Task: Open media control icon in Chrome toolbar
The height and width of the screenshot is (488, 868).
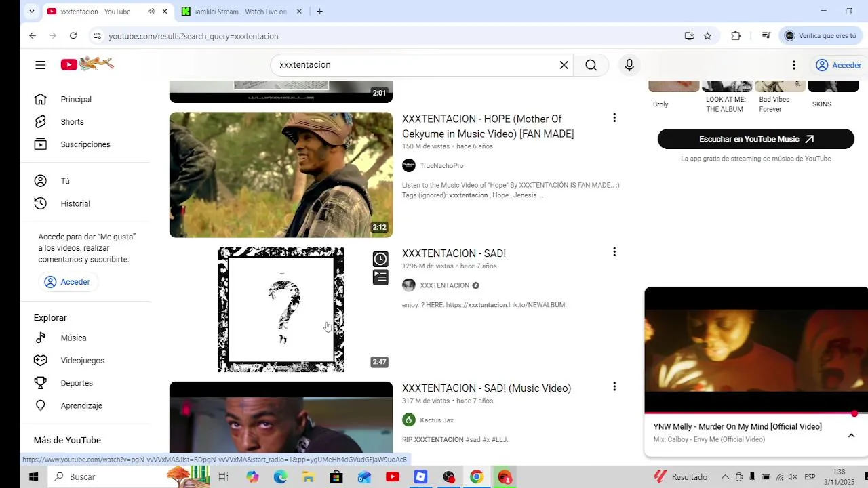Action: [x=766, y=36]
